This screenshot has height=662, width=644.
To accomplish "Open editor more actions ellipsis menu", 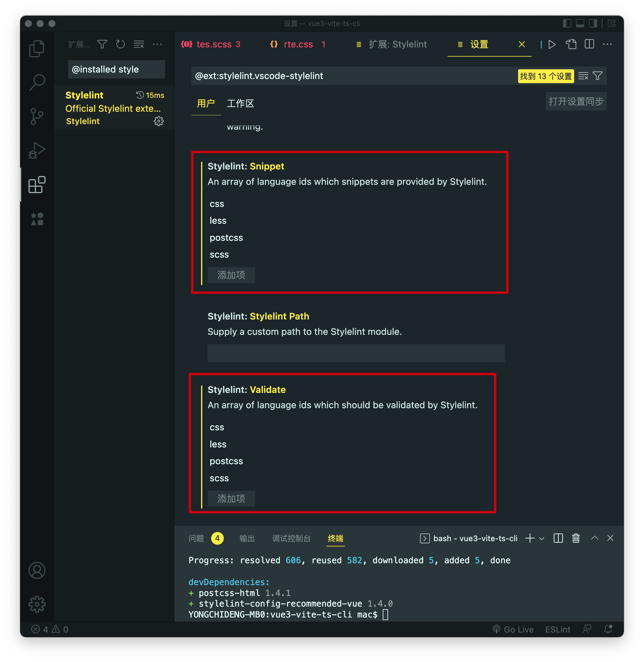I will click(x=607, y=44).
